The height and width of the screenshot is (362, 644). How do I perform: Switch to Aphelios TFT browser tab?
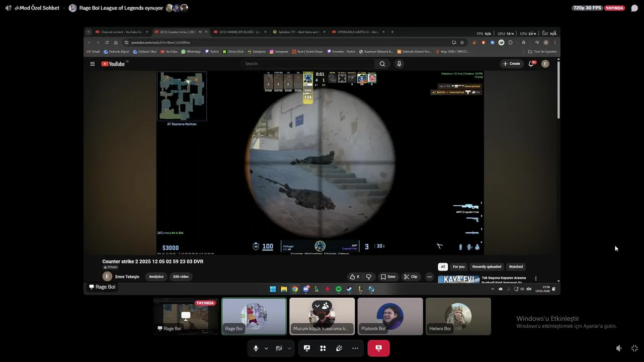pos(298,32)
